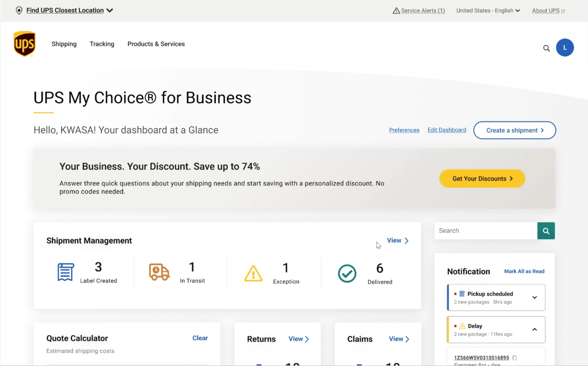
Task: Expand Find UPS Closest Location dropdown
Action: [109, 10]
